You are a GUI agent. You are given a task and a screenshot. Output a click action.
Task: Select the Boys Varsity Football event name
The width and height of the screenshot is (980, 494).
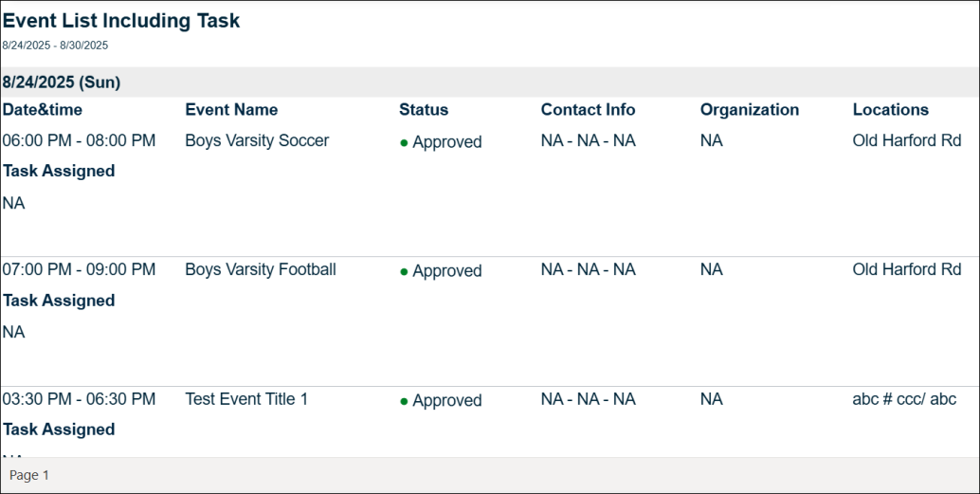(261, 269)
